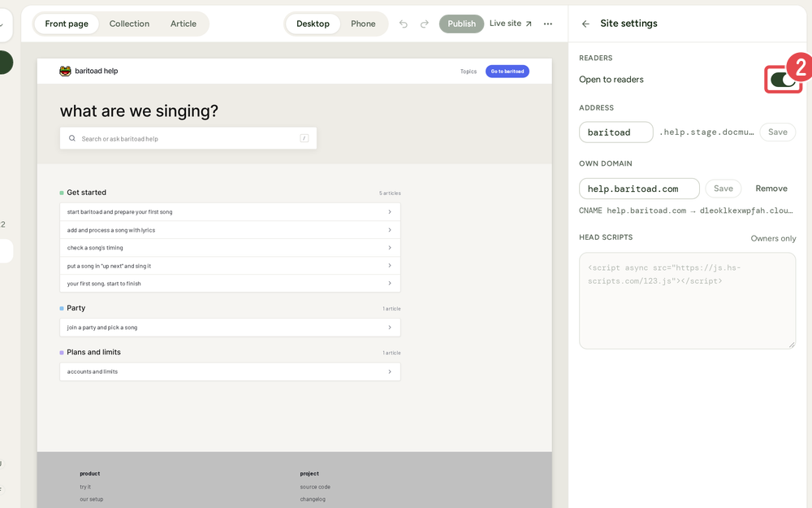Viewport: 812px width, 508px height.
Task: Save the baritoad address field
Action: [777, 132]
